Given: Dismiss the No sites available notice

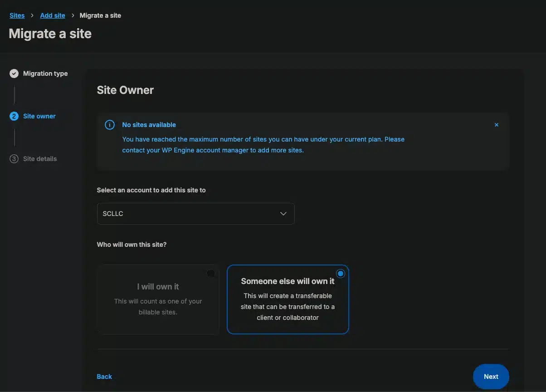Looking at the screenshot, I should (x=497, y=125).
